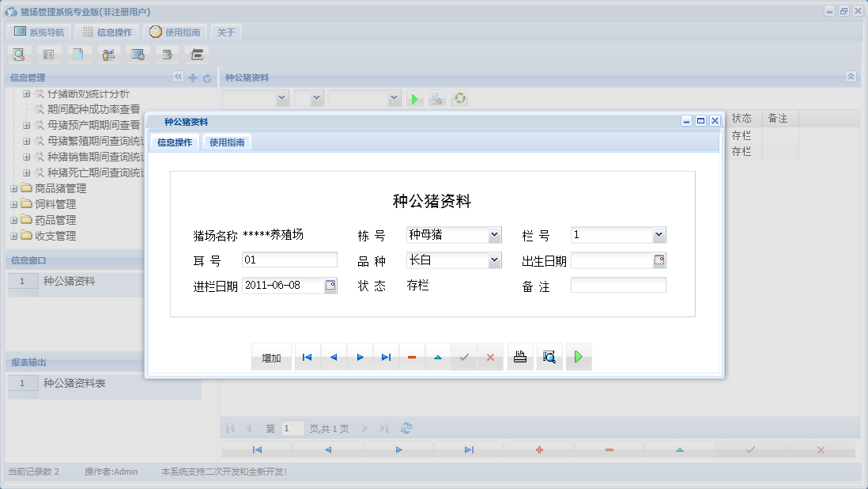The height and width of the screenshot is (489, 868).
Task: Click the new document toolbar icon
Action: [78, 54]
